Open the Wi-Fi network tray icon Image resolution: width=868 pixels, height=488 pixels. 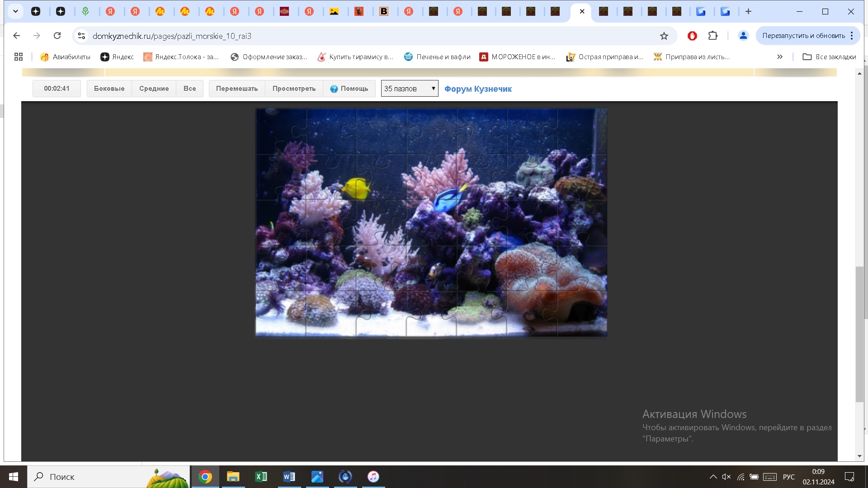pos(741,477)
